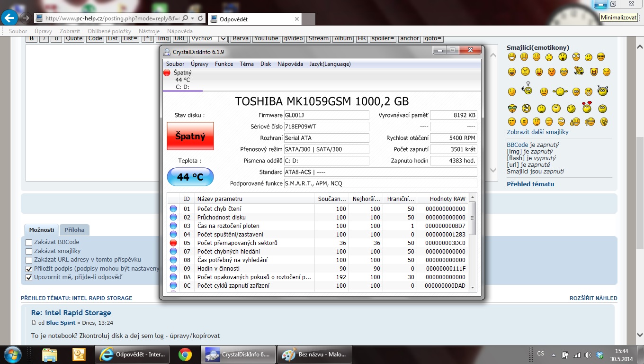Open Windows Explorer folder in taskbar
Viewport: 644px width, 364px height.
(x=50, y=355)
